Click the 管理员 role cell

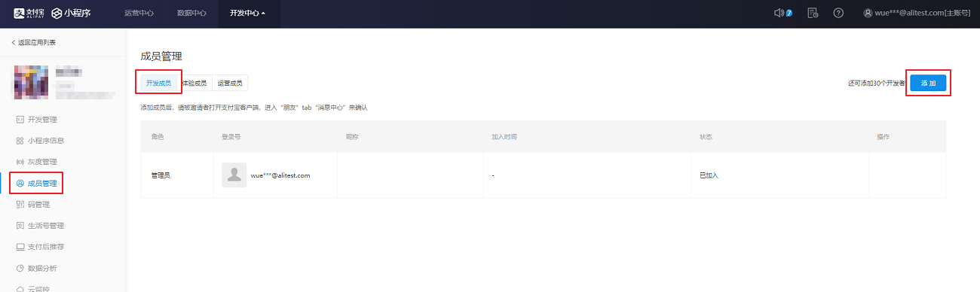161,175
